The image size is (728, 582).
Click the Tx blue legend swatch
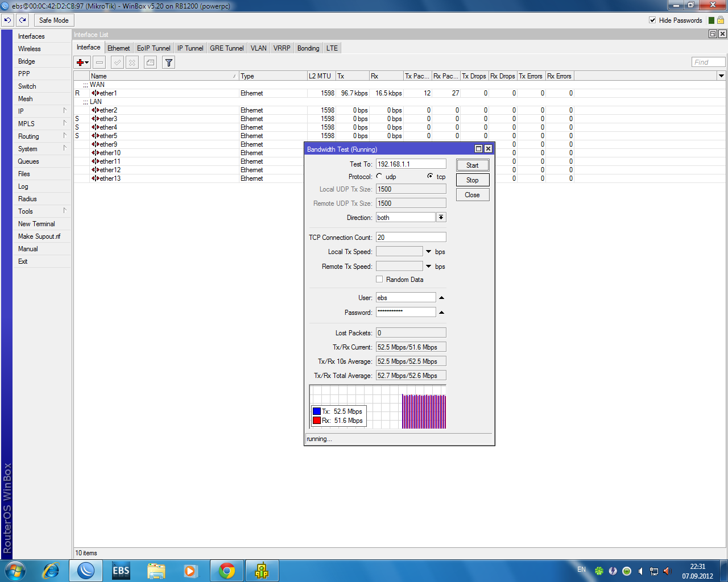[x=317, y=411]
